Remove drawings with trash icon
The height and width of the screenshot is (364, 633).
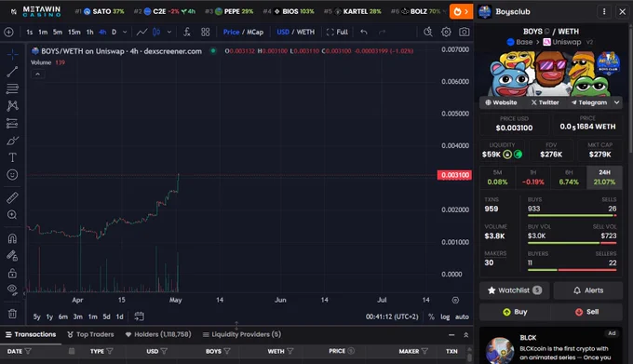[x=12, y=314]
